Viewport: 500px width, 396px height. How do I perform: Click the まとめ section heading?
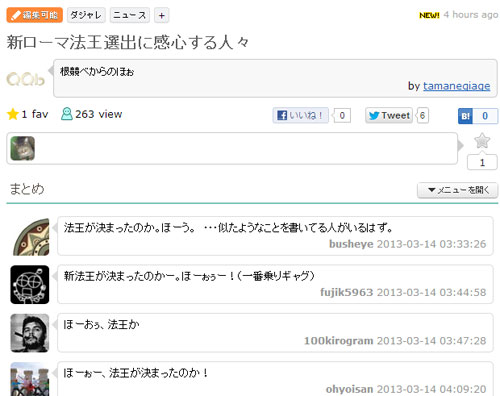point(27,189)
